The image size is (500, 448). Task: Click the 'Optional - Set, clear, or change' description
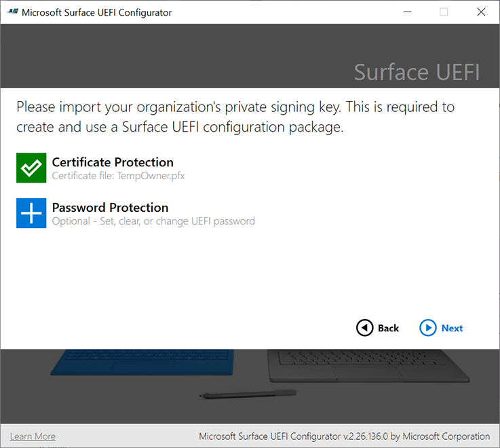153,221
